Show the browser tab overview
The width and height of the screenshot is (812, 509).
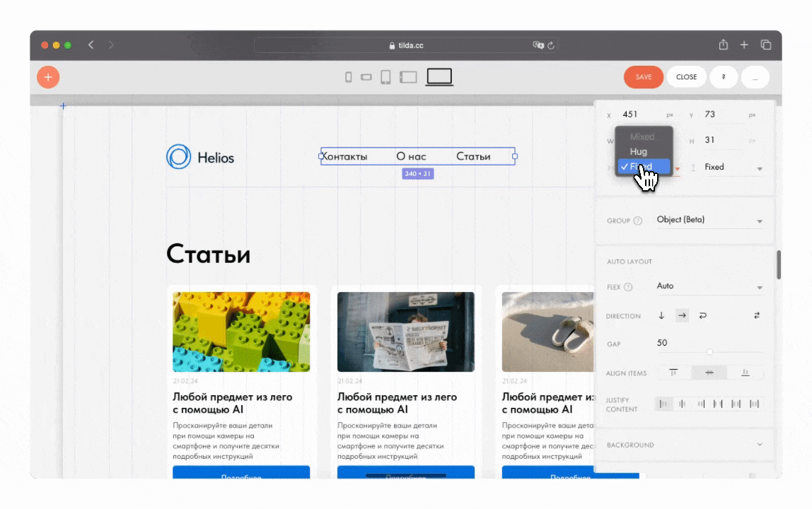tap(766, 45)
